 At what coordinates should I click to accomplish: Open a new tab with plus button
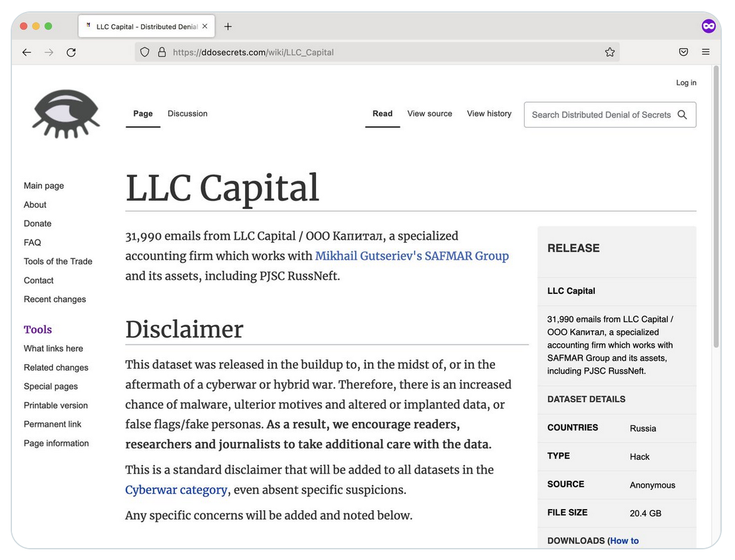click(x=228, y=27)
